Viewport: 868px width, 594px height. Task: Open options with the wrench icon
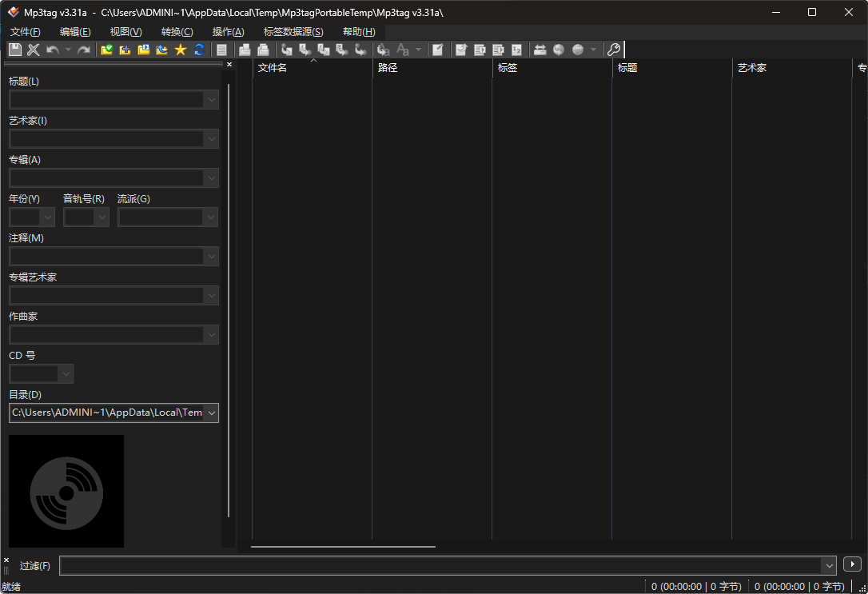[x=614, y=50]
